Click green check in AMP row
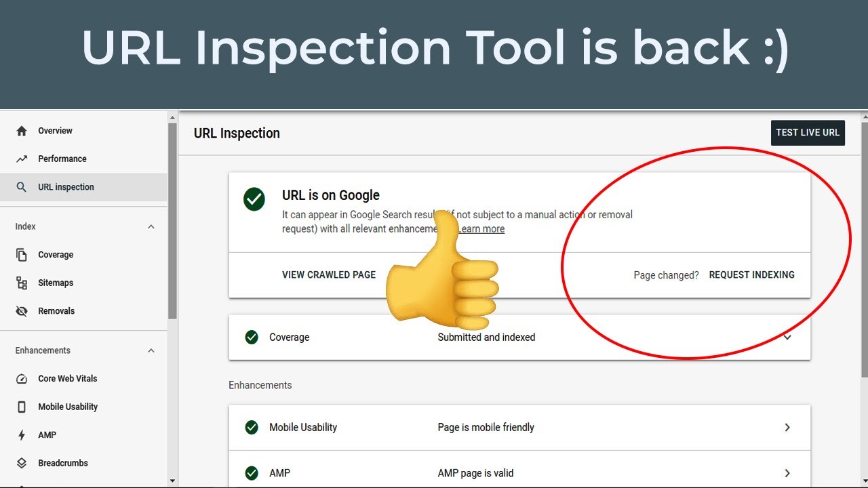This screenshot has height=488, width=868. pyautogui.click(x=252, y=473)
